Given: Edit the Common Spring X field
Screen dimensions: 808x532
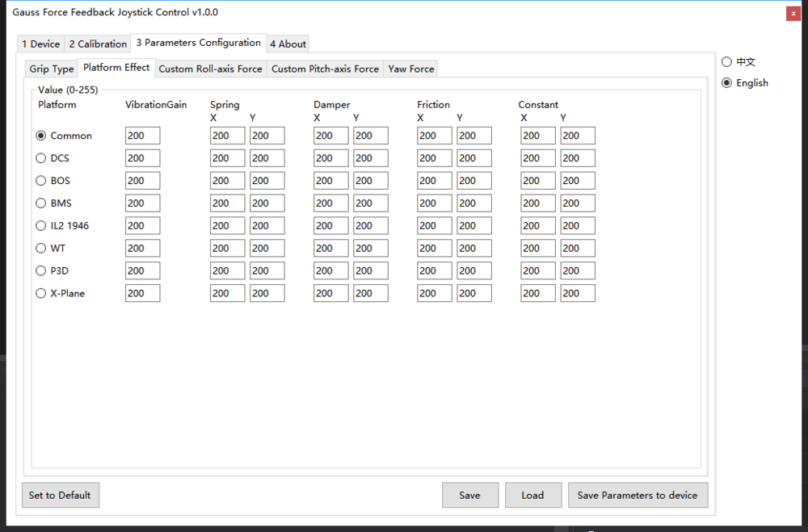Looking at the screenshot, I should (227, 136).
